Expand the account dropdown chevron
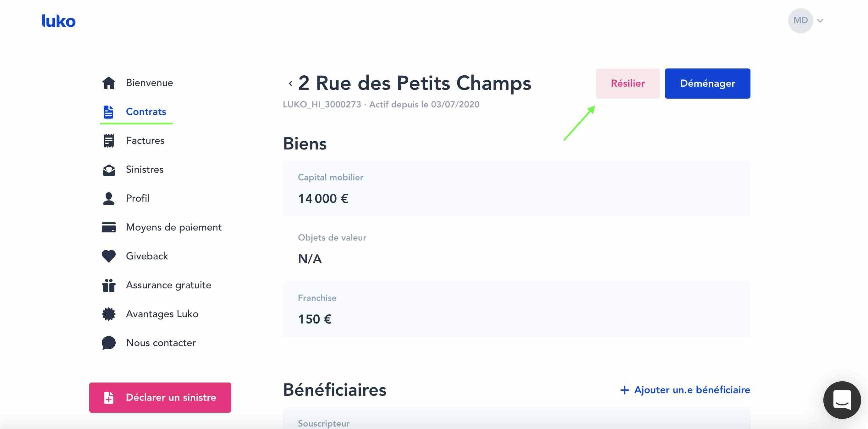 (x=820, y=20)
